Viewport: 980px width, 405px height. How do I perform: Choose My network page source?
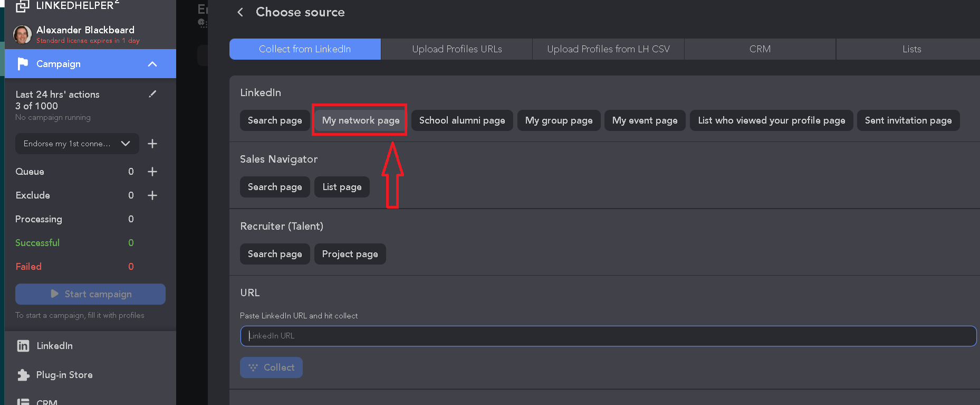(x=361, y=120)
